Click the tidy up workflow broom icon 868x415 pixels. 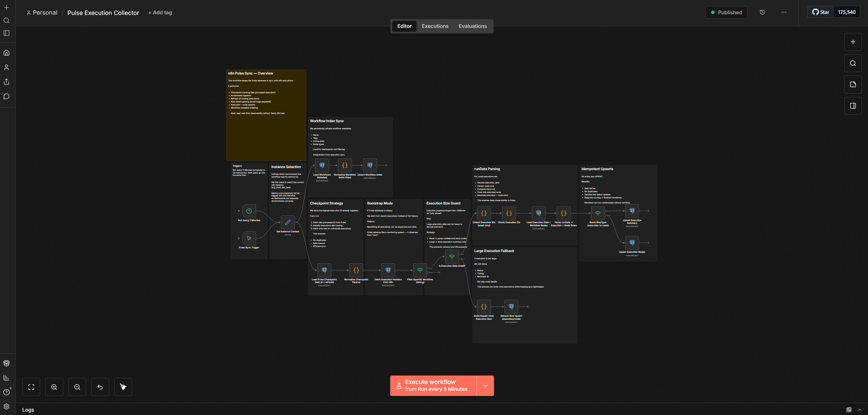(123, 387)
